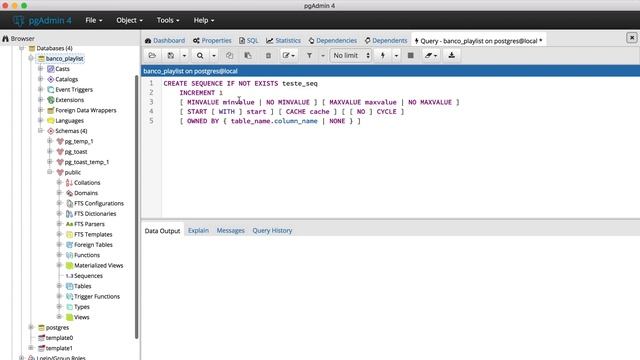Image resolution: width=640 pixels, height=360 pixels.
Task: Click the banco_playlist on postgres@local connection bar
Action: pyautogui.click(x=391, y=71)
